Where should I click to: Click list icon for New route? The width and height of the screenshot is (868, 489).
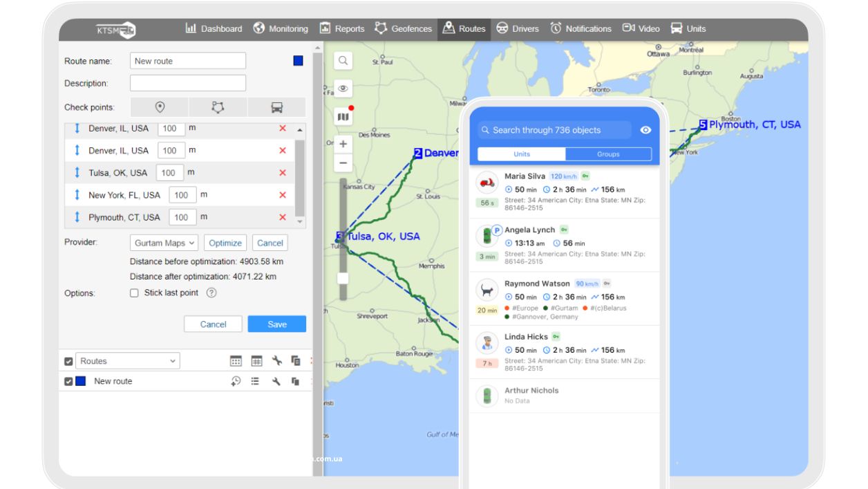255,381
